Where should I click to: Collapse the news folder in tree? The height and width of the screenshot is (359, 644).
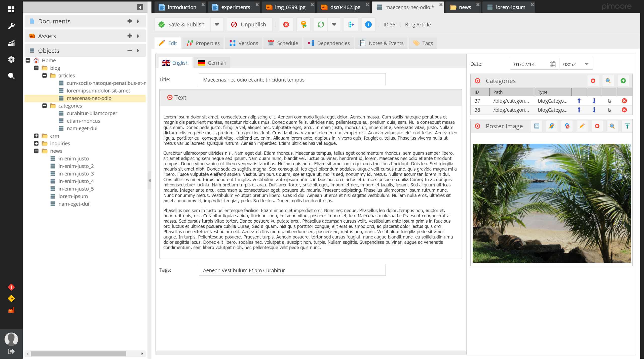coord(36,151)
